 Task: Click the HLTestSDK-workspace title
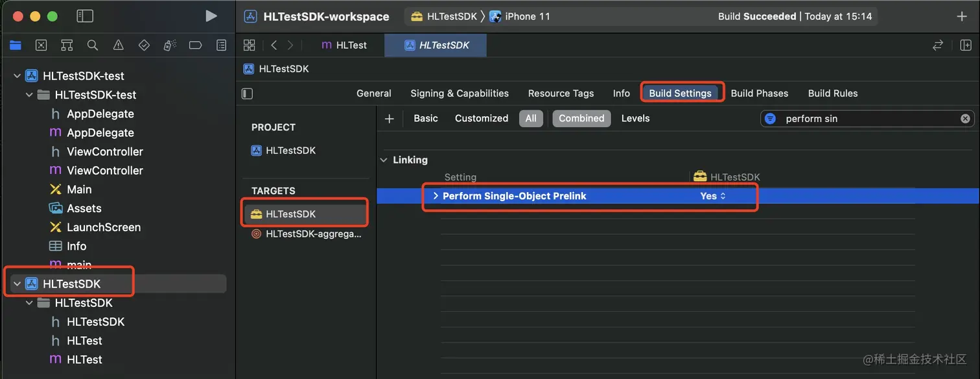[327, 16]
